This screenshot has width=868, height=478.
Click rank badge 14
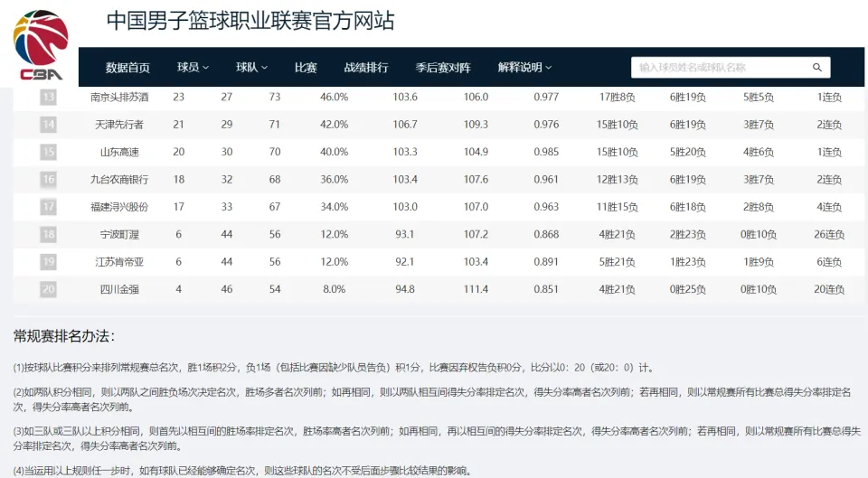click(48, 125)
